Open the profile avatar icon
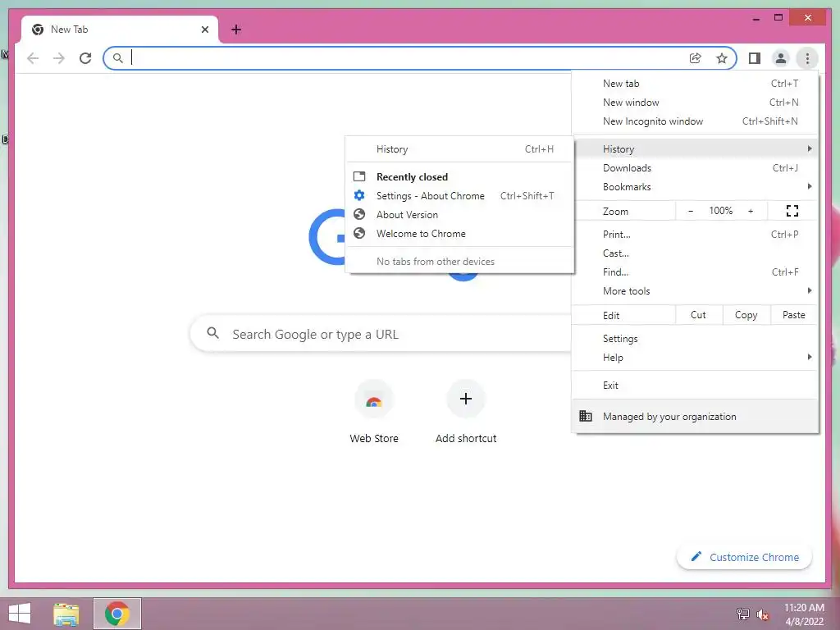This screenshot has height=630, width=840. point(781,58)
